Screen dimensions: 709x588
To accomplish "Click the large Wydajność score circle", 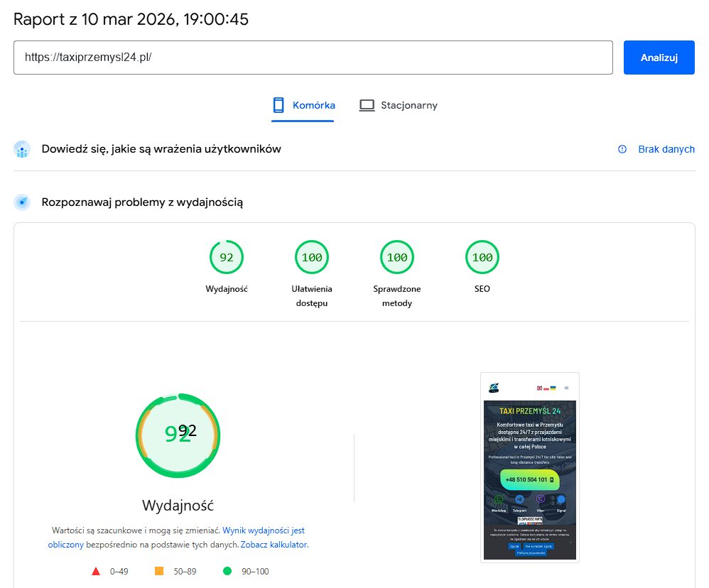I will pos(178,435).
